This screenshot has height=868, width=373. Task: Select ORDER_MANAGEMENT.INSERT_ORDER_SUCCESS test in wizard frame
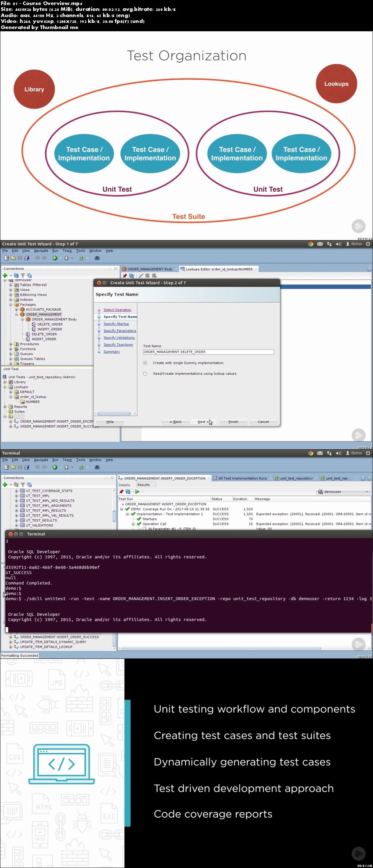click(59, 426)
